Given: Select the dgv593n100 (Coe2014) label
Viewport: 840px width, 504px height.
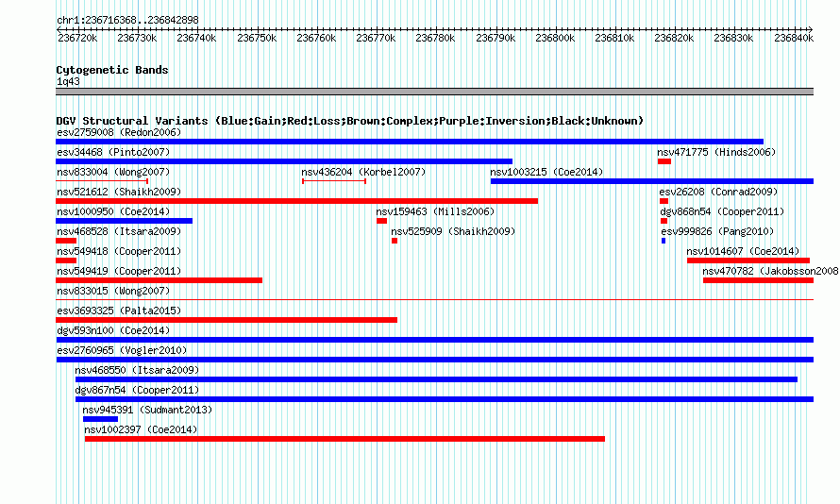Looking at the screenshot, I should tap(113, 330).
